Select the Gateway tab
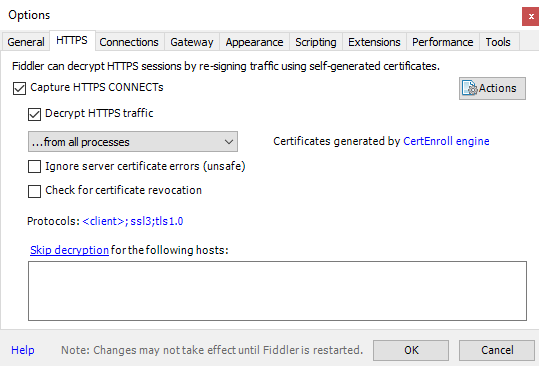The image size is (539, 366). 192,42
